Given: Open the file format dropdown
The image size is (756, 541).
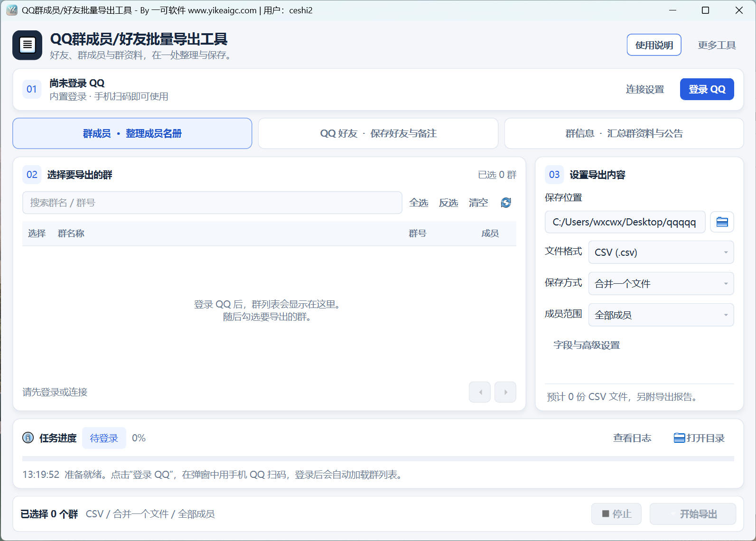Looking at the screenshot, I should tap(661, 252).
